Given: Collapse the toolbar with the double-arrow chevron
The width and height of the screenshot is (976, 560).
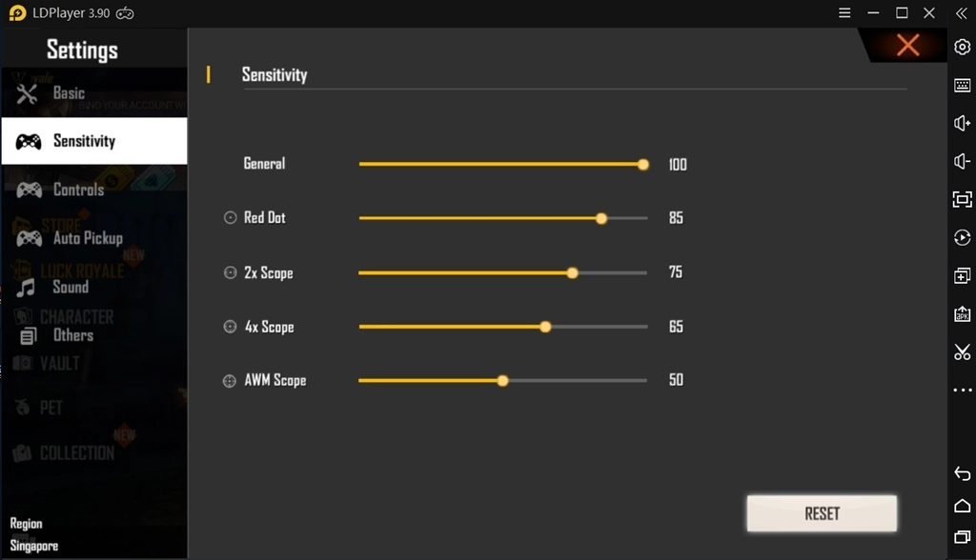Looking at the screenshot, I should [962, 13].
